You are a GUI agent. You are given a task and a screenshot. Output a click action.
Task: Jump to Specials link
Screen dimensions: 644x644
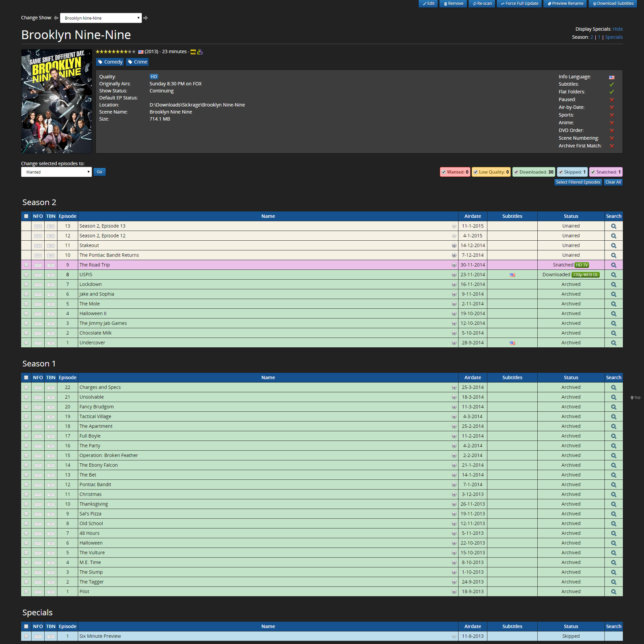[x=614, y=37]
